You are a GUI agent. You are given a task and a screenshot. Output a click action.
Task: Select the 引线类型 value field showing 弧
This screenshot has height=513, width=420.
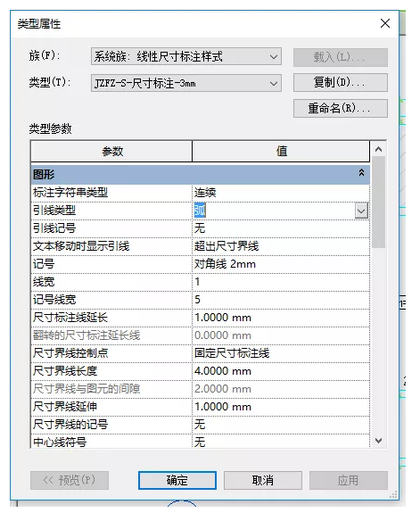tap(274, 211)
